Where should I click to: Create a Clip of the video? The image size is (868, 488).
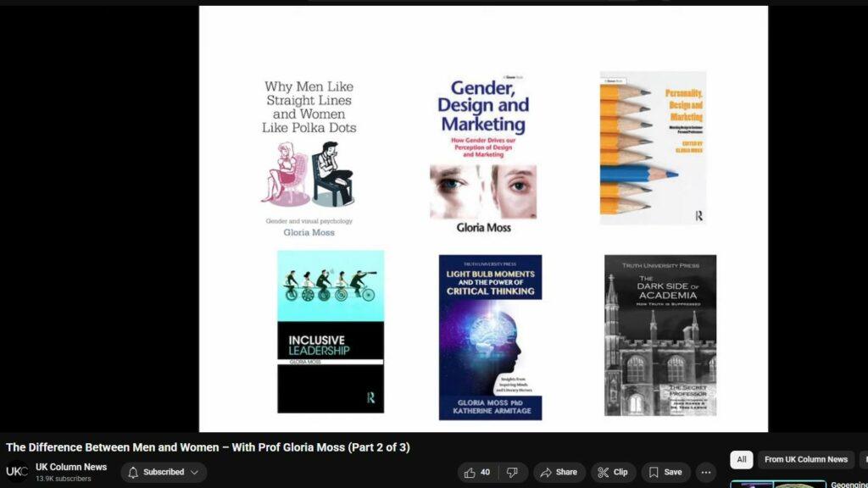click(613, 472)
